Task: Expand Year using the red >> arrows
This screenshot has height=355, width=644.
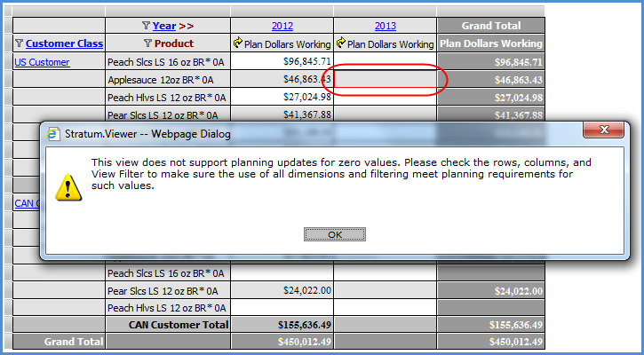Action: tap(187, 27)
